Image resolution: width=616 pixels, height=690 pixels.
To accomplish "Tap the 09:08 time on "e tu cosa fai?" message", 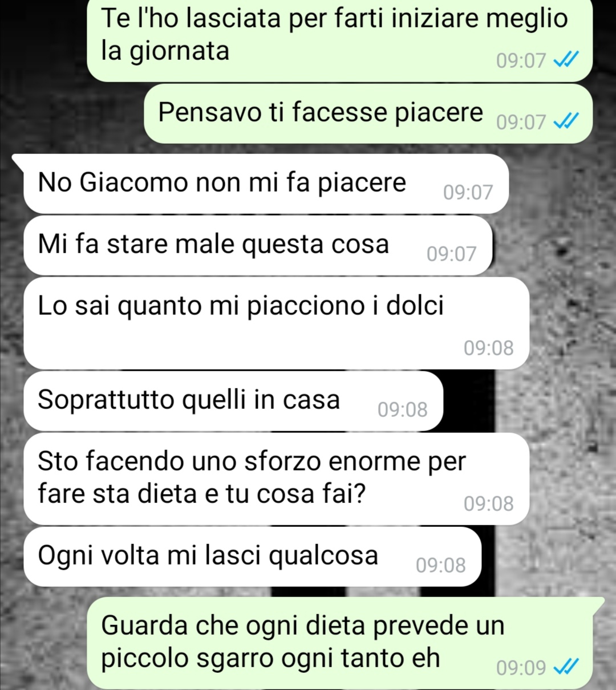I will [x=489, y=504].
